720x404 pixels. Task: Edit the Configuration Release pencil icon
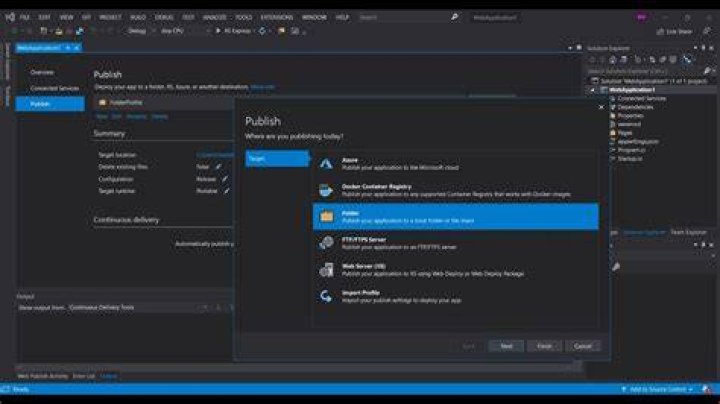coord(225,179)
